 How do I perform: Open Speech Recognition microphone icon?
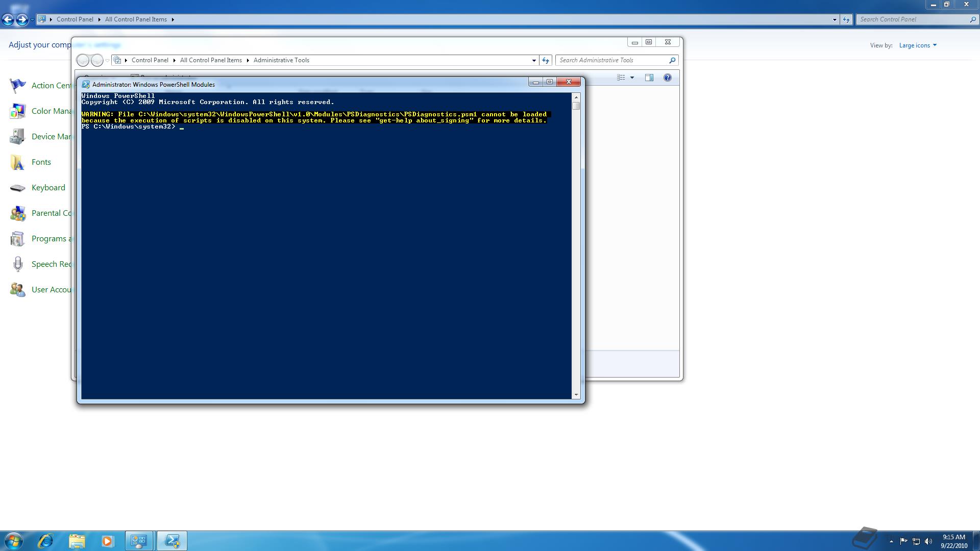pyautogui.click(x=18, y=264)
